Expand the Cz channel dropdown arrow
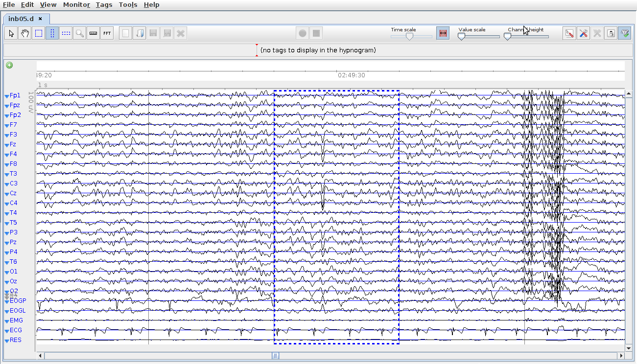The height and width of the screenshot is (364, 637). click(6, 194)
